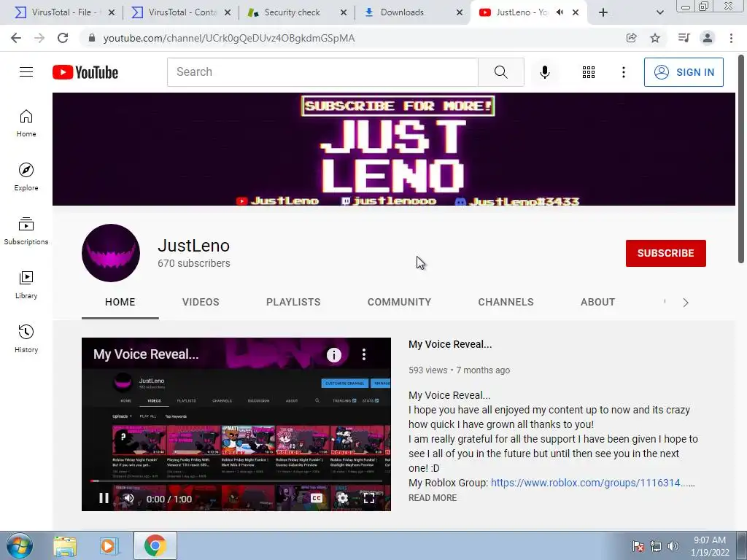Open the Windows Start button
Viewport: 747px width, 560px height.
tap(20, 546)
